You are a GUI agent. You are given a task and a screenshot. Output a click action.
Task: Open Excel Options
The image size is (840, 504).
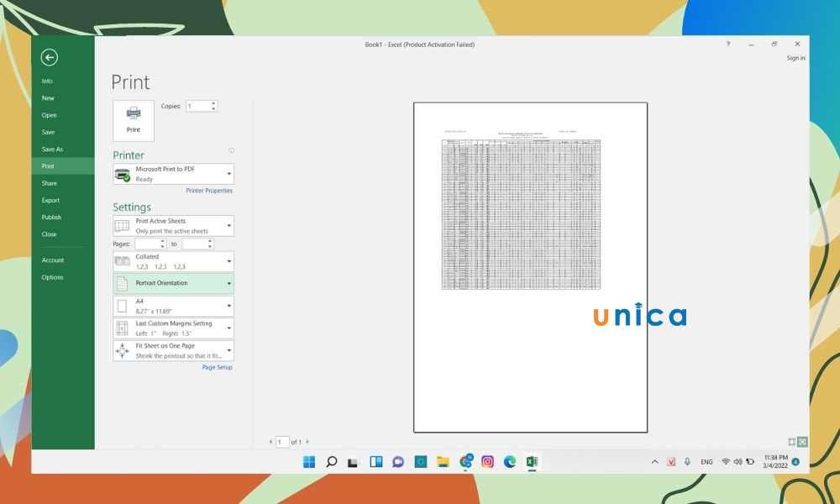point(52,277)
